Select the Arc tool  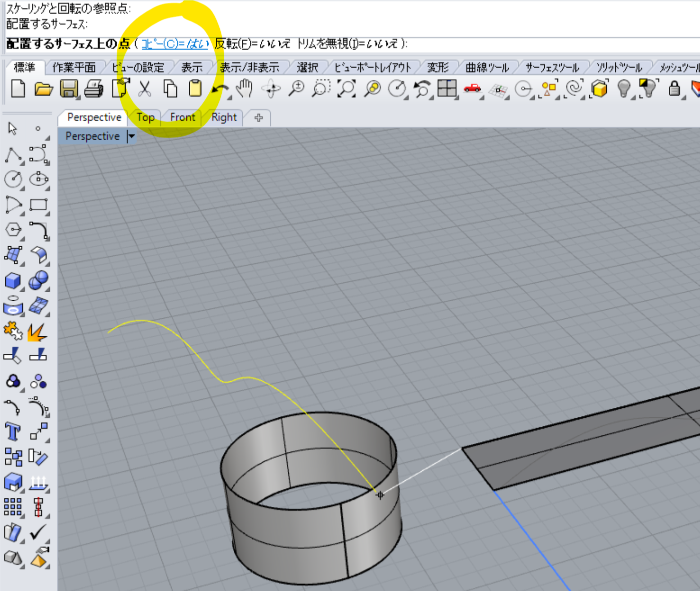14,205
